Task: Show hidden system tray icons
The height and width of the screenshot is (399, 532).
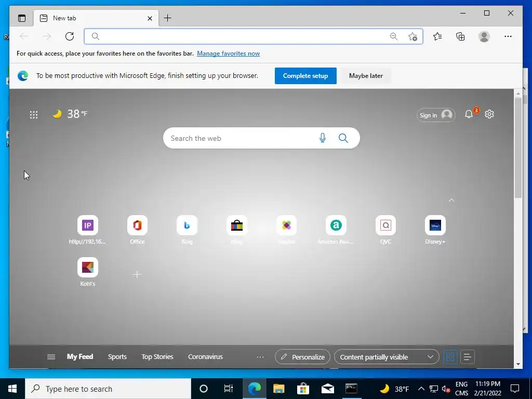Action: click(421, 389)
